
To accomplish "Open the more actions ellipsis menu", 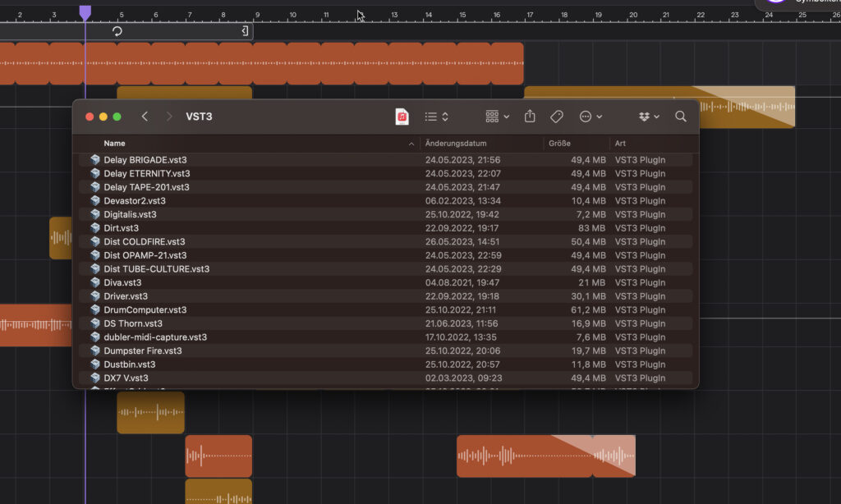I will tap(591, 117).
